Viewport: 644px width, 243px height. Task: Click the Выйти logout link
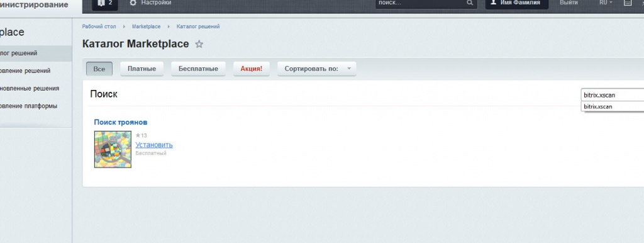tap(569, 3)
